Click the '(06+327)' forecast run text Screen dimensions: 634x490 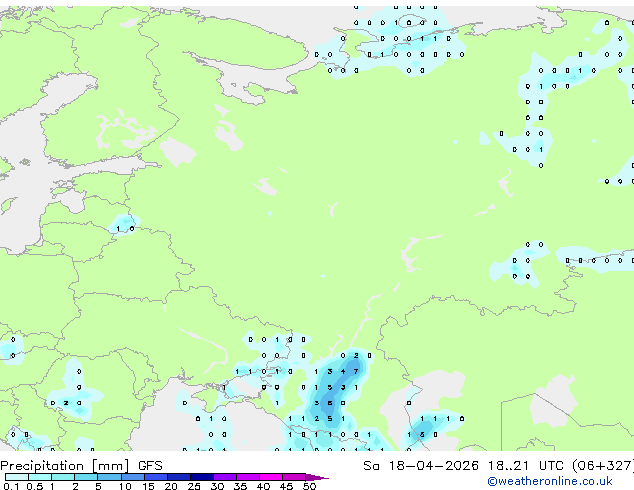tap(603, 466)
